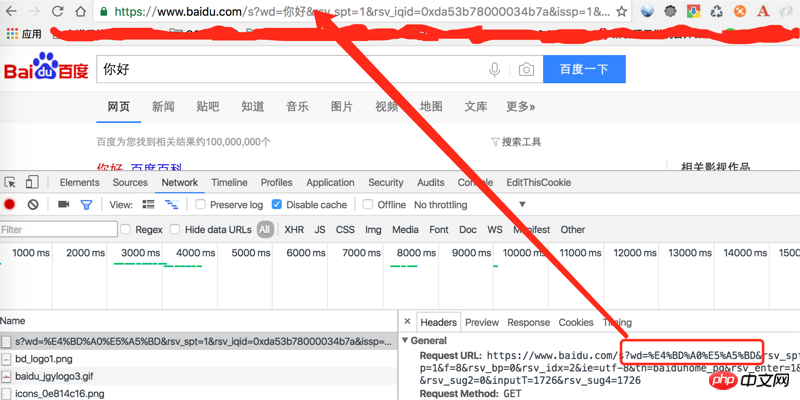Select the icons_0e814c16.png request

198,393
